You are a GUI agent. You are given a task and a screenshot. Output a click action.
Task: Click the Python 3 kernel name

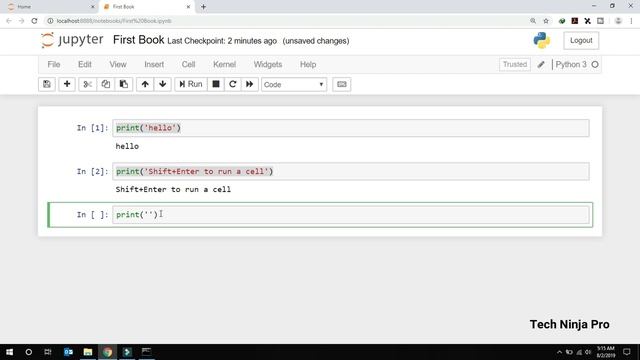(571, 64)
